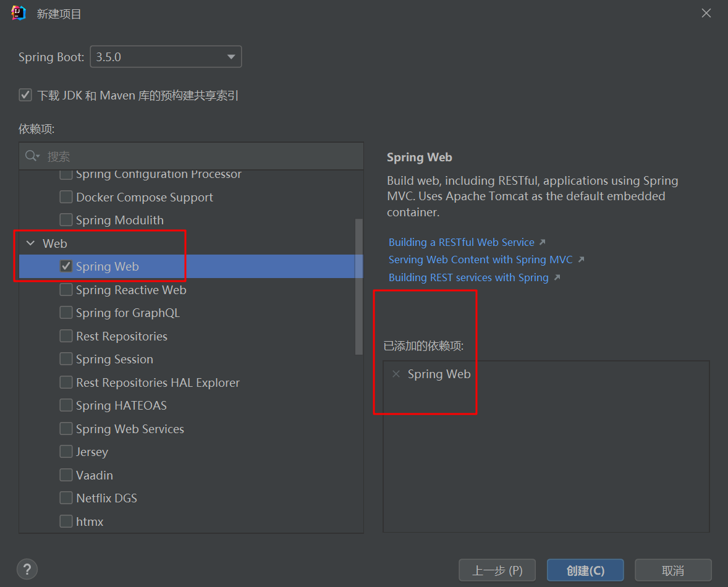Click the dependency list vertical scrollbar
The height and width of the screenshot is (587, 728).
click(x=358, y=287)
